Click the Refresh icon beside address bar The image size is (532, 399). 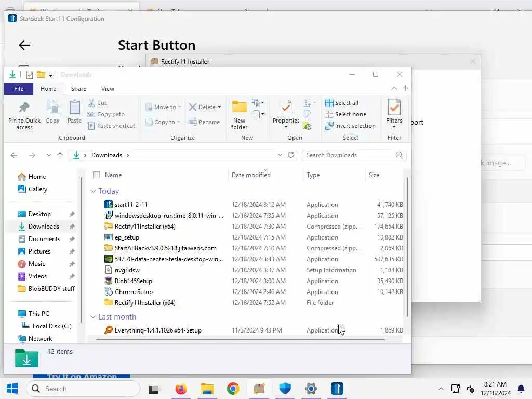291,155
